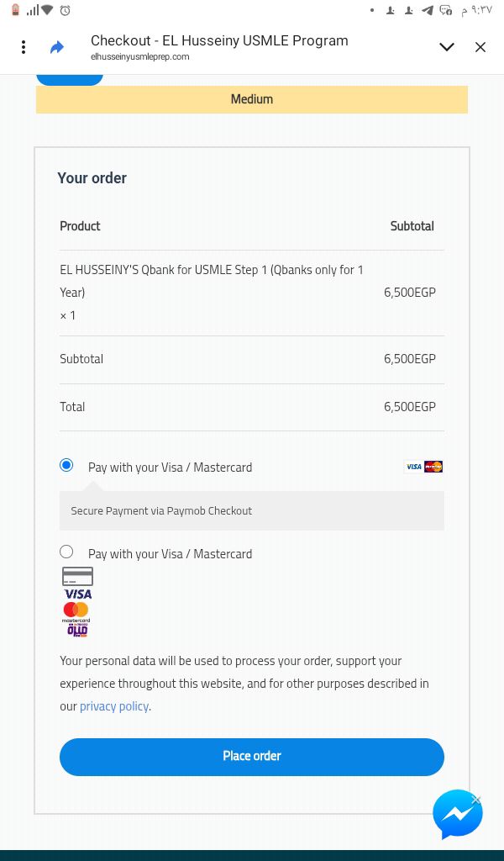Open the three-dot browser menu
The image size is (504, 861).
(x=24, y=47)
